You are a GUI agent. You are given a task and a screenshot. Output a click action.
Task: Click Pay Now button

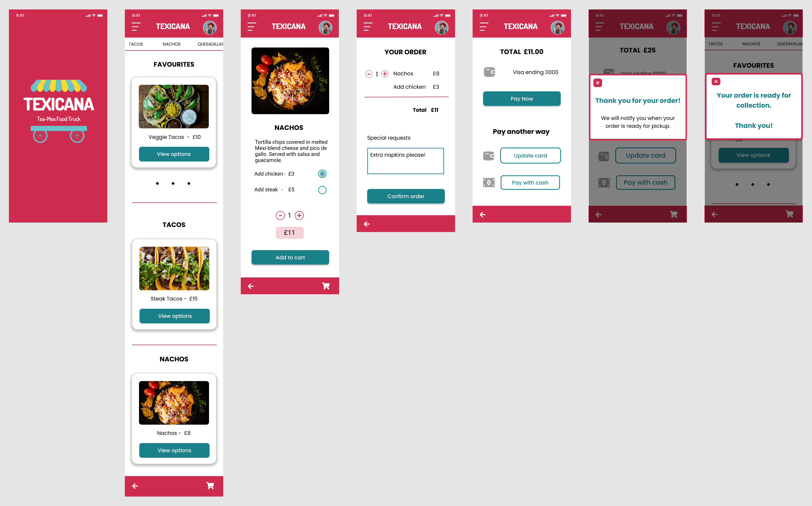pyautogui.click(x=521, y=98)
